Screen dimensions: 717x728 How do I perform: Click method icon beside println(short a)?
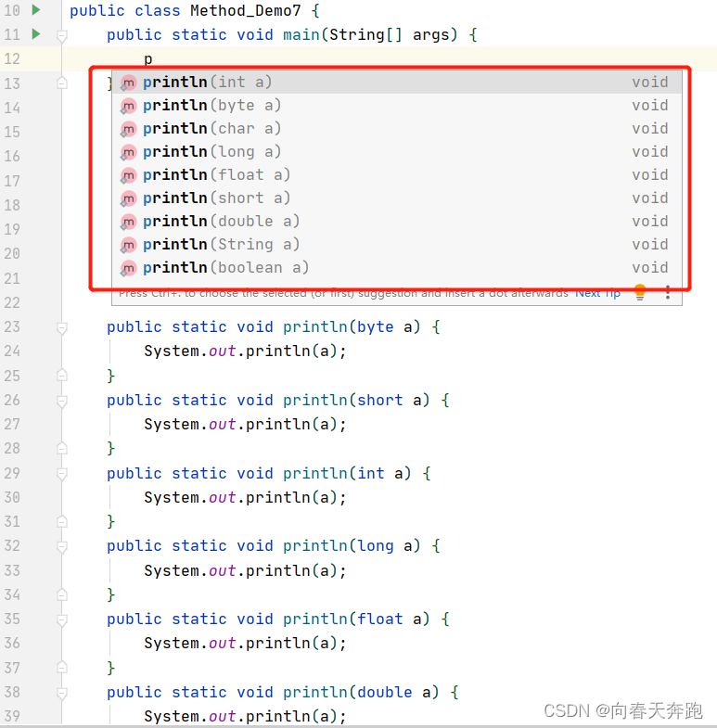(128, 198)
